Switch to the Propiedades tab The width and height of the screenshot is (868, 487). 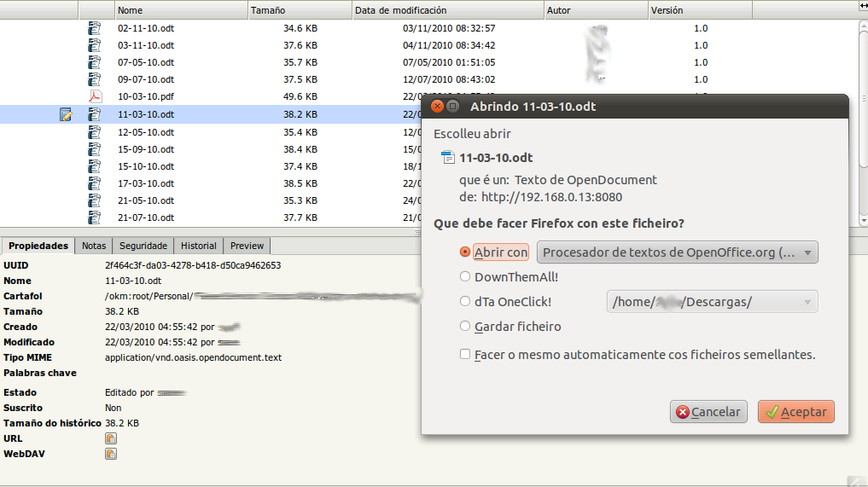click(x=38, y=246)
